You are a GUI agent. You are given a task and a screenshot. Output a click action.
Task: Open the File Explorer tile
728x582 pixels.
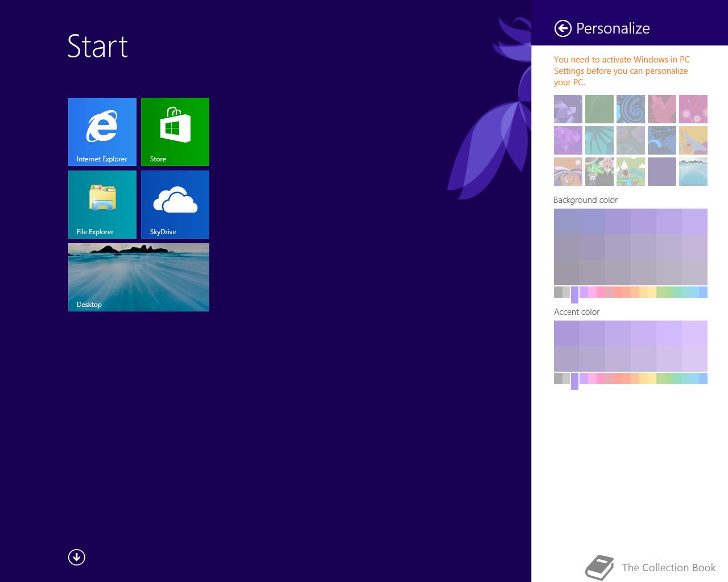tap(102, 205)
